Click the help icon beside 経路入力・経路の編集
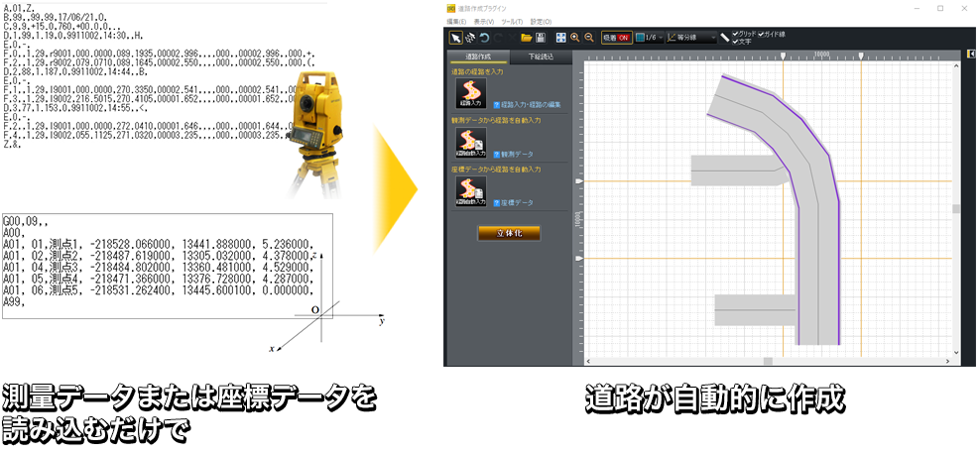Image resolution: width=980 pixels, height=454 pixels. click(x=497, y=105)
